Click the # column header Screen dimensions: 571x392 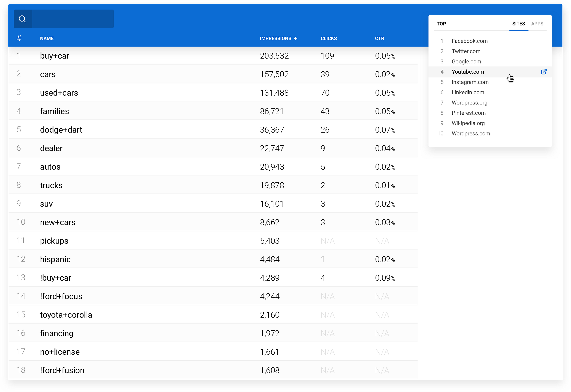point(19,38)
